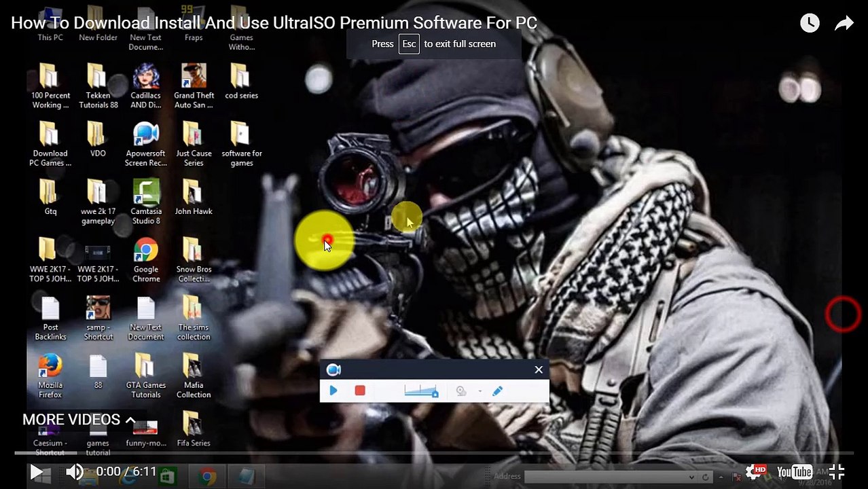Seek along the video progress bar
This screenshot has height=489, width=868.
pyautogui.click(x=434, y=454)
